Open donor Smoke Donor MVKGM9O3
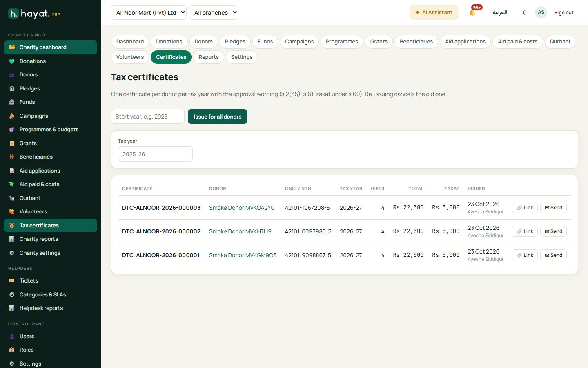The height and width of the screenshot is (368, 588). (243, 255)
